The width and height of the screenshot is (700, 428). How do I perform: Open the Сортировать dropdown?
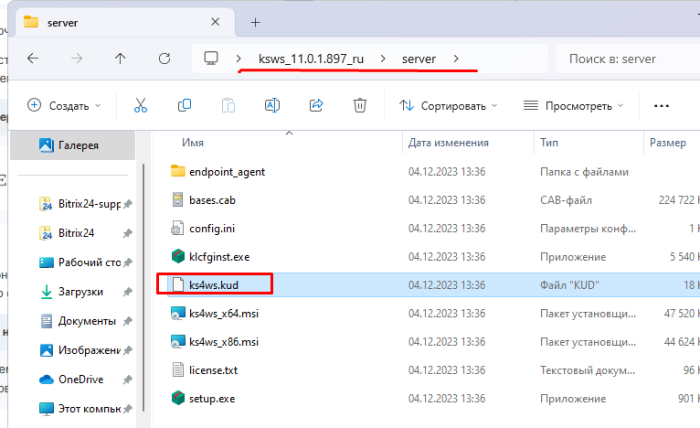[x=448, y=106]
